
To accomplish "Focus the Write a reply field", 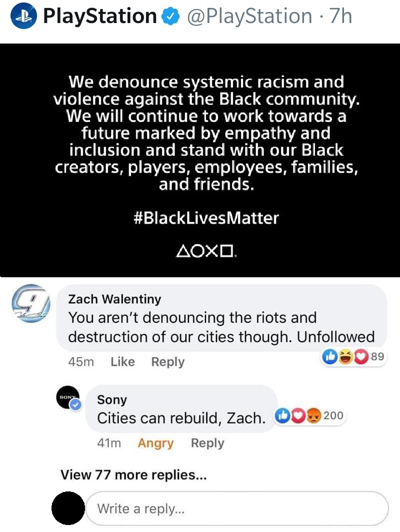I will [237, 508].
